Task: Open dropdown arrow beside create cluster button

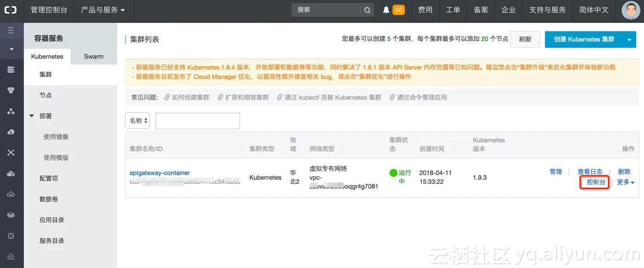Action: click(630, 40)
